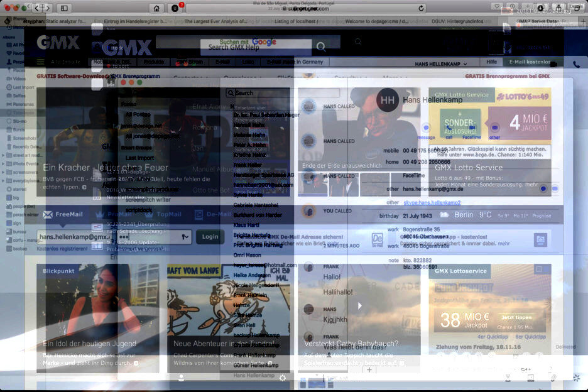
Task: Select contact Burkhard von Harder
Action: coord(258,215)
